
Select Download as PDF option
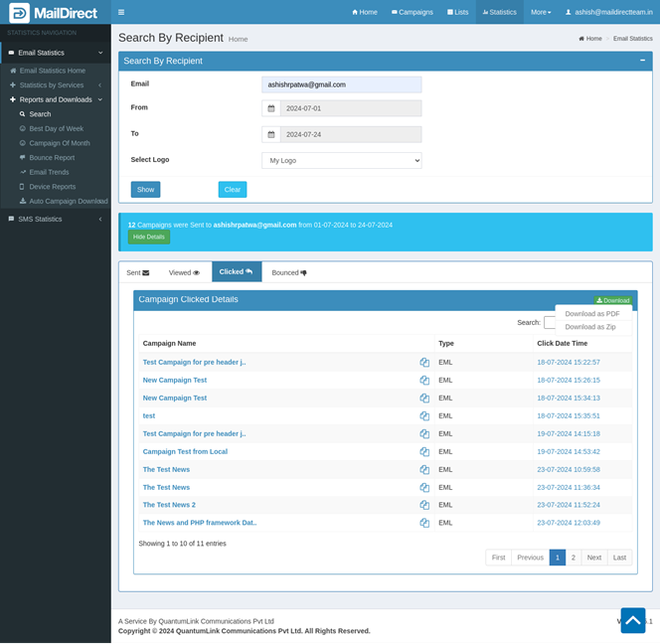coord(591,314)
